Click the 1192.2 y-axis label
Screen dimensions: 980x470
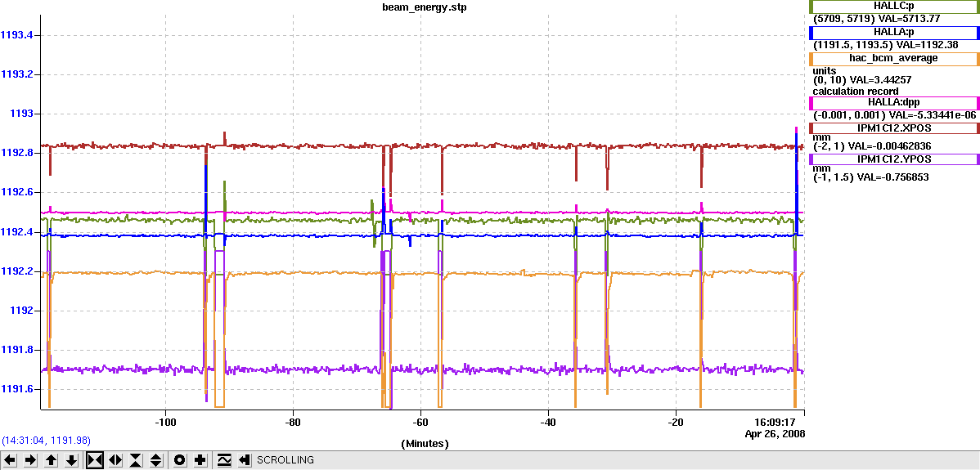click(17, 271)
